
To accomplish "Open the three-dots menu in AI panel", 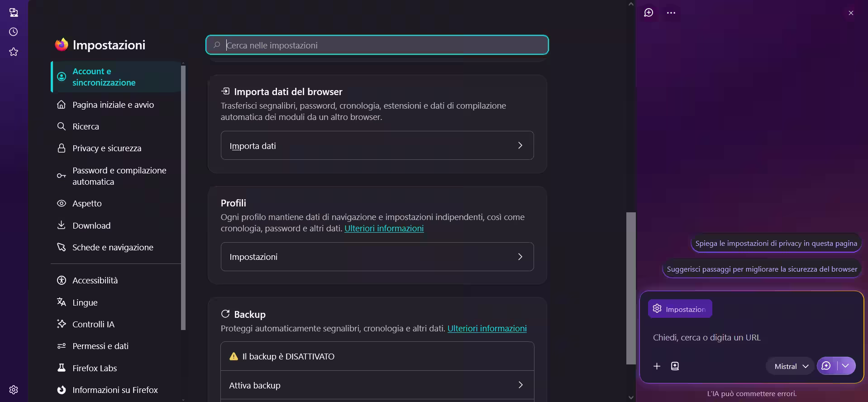I will 671,13.
